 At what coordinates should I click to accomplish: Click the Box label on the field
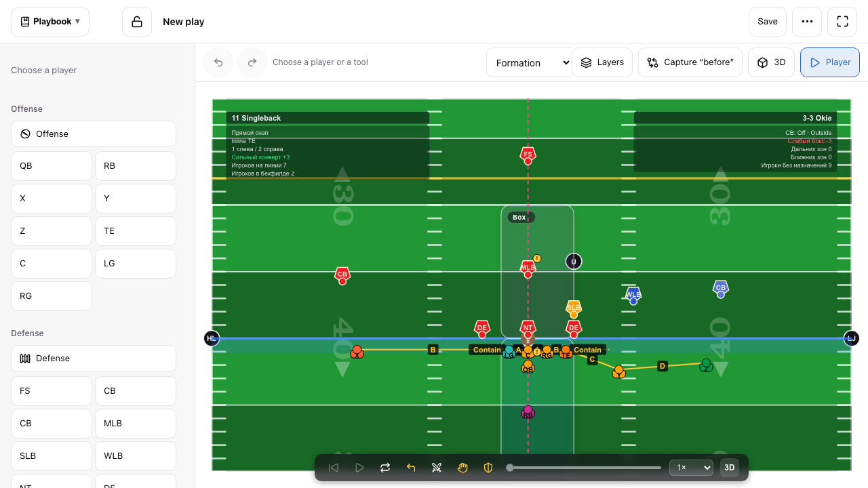(521, 218)
